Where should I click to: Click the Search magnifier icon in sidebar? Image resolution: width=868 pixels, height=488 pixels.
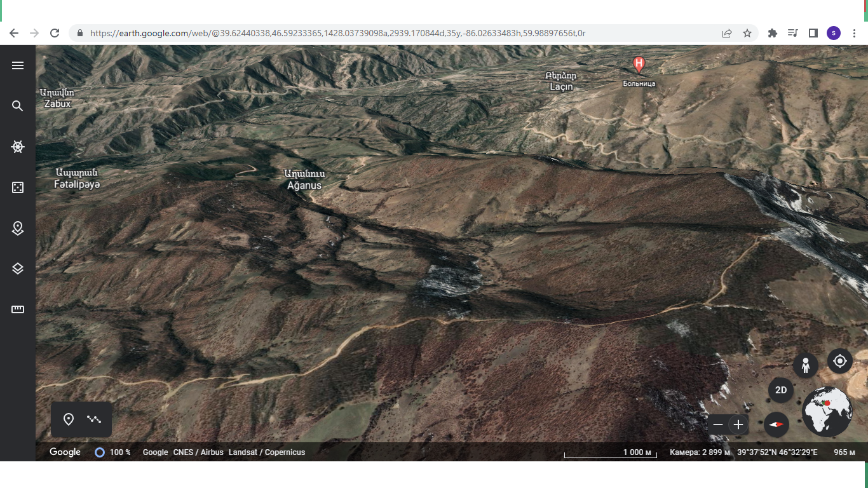pyautogui.click(x=18, y=106)
